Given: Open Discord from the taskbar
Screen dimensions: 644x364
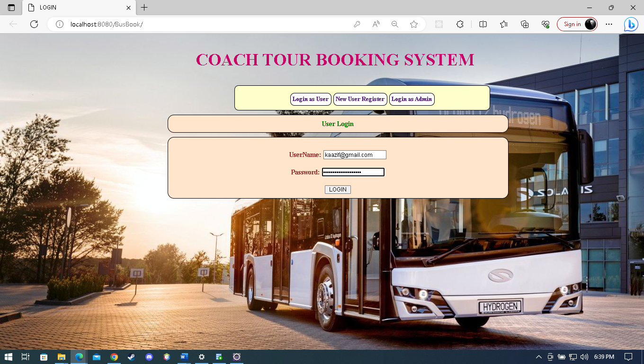Looking at the screenshot, I should [149, 357].
